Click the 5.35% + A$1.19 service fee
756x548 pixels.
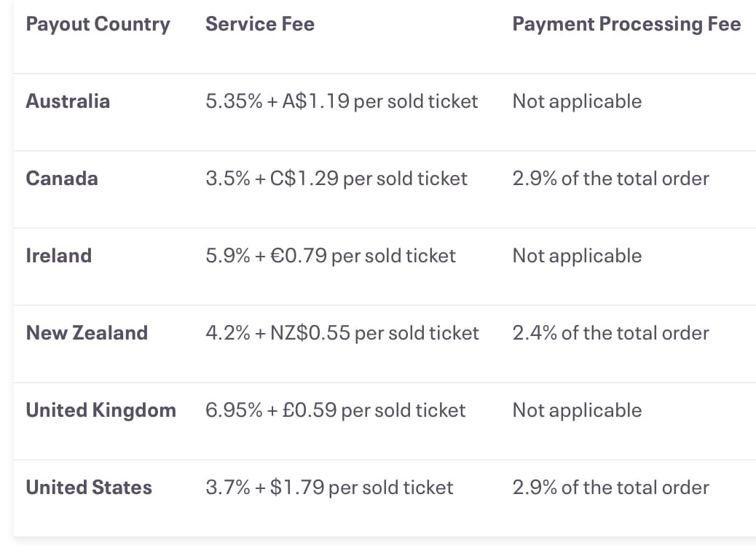[x=342, y=101]
